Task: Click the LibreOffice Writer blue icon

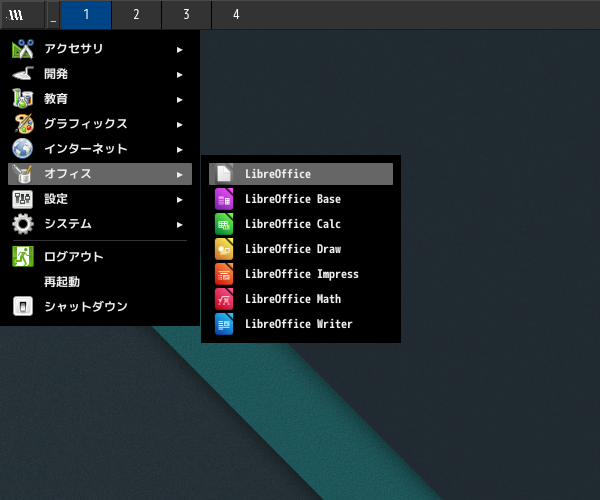Action: 224,324
